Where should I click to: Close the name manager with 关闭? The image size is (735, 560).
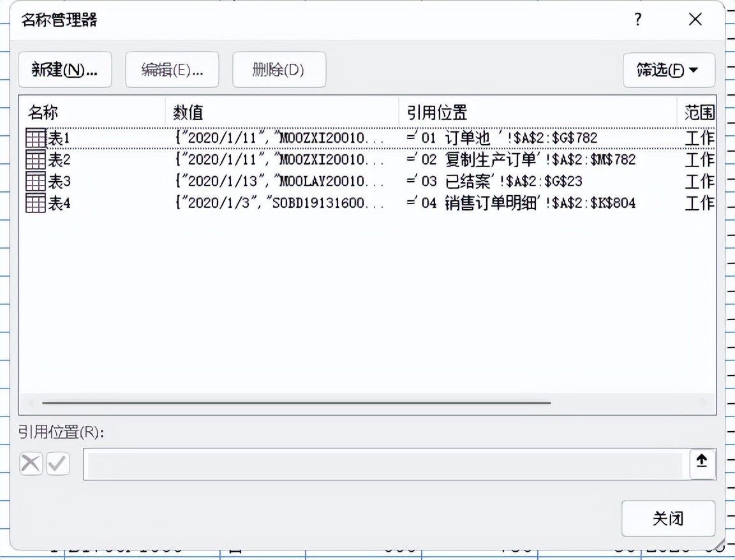(668, 519)
